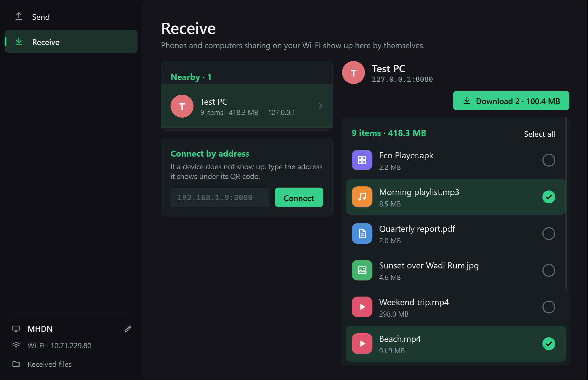This screenshot has width=588, height=380.
Task: Click the Receive download arrow icon
Action: tap(19, 42)
